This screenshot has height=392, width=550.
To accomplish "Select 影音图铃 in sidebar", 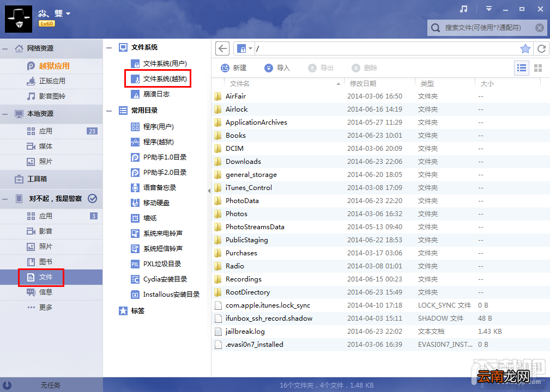I will pos(51,96).
